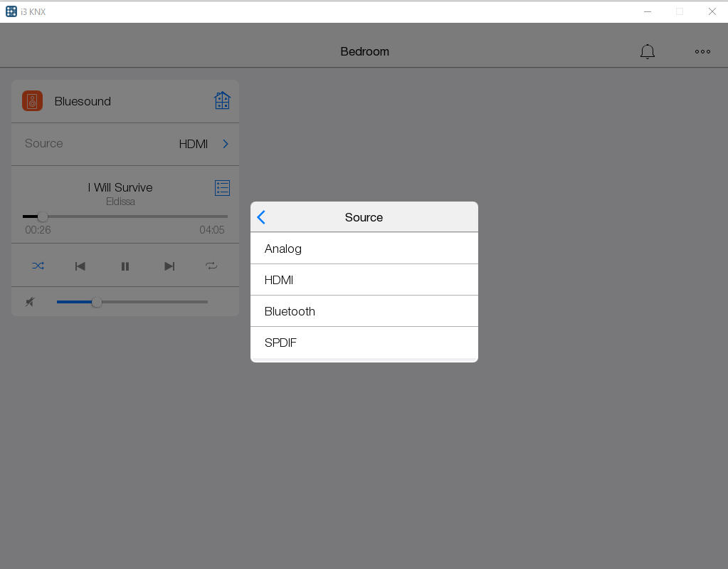Select HDMI from the Source list

(364, 280)
